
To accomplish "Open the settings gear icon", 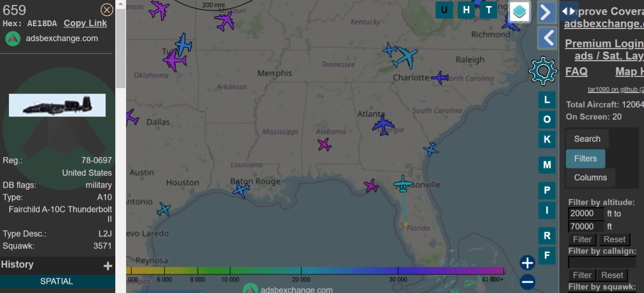I will (x=543, y=71).
